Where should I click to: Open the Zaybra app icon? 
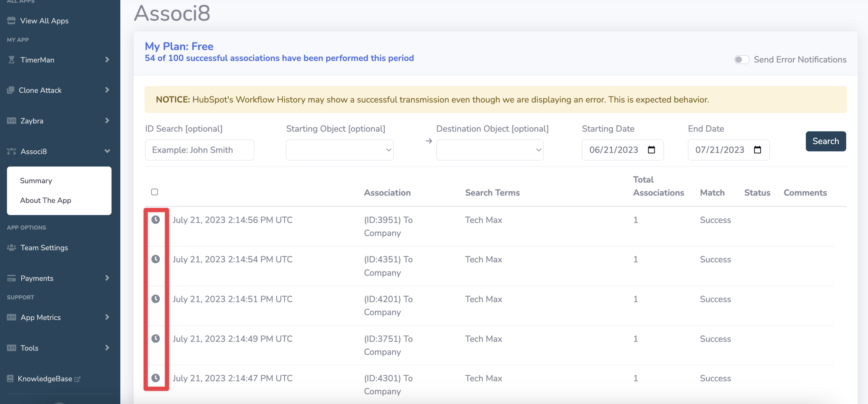click(10, 120)
